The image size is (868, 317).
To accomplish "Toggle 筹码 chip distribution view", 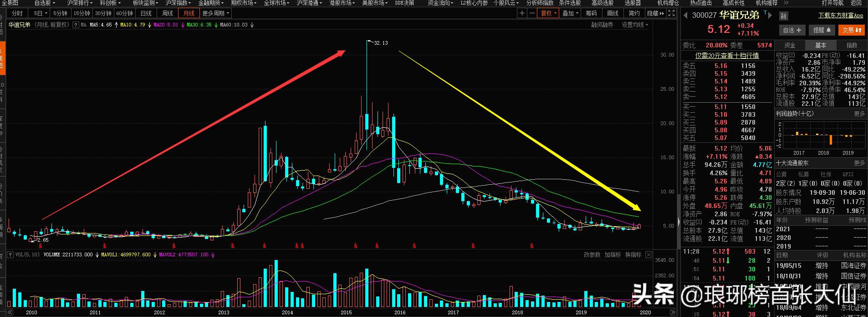I will pos(591,13).
